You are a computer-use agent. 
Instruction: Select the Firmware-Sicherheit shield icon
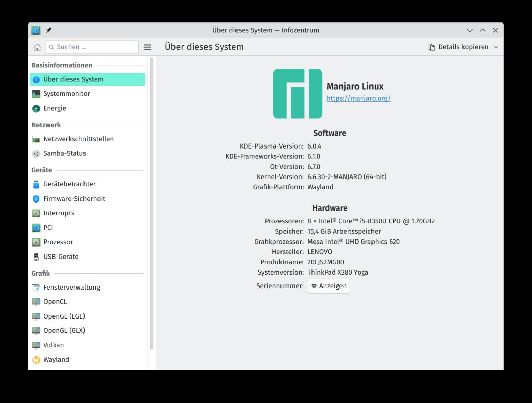pyautogui.click(x=36, y=199)
